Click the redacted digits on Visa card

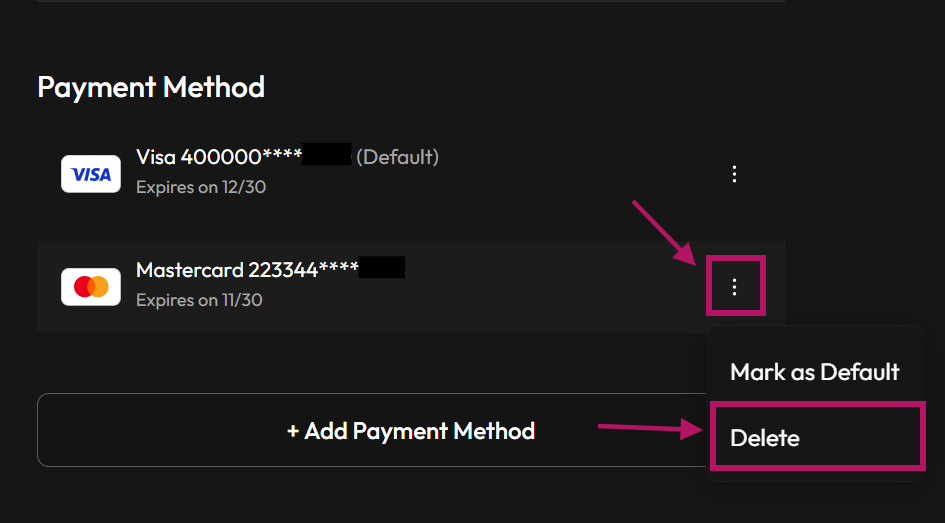tap(326, 154)
